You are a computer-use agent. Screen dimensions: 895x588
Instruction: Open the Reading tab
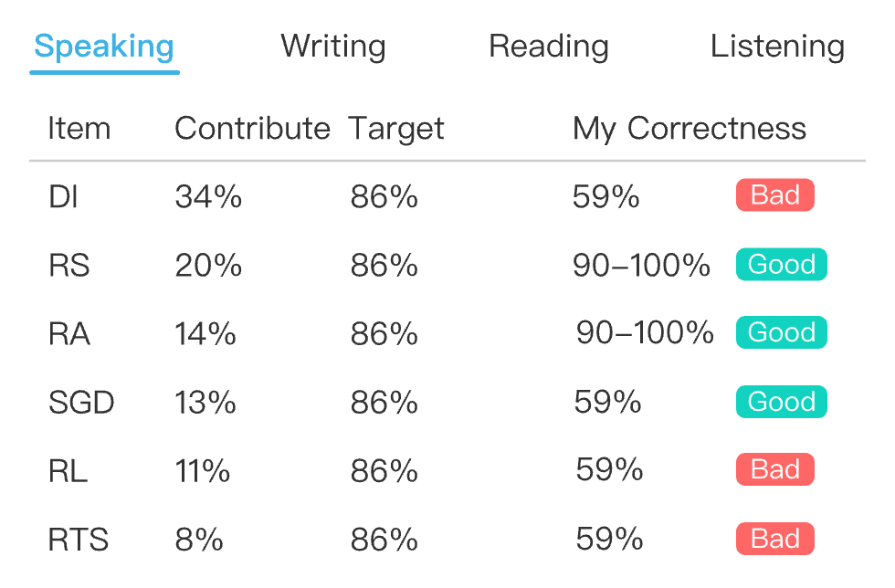549,47
